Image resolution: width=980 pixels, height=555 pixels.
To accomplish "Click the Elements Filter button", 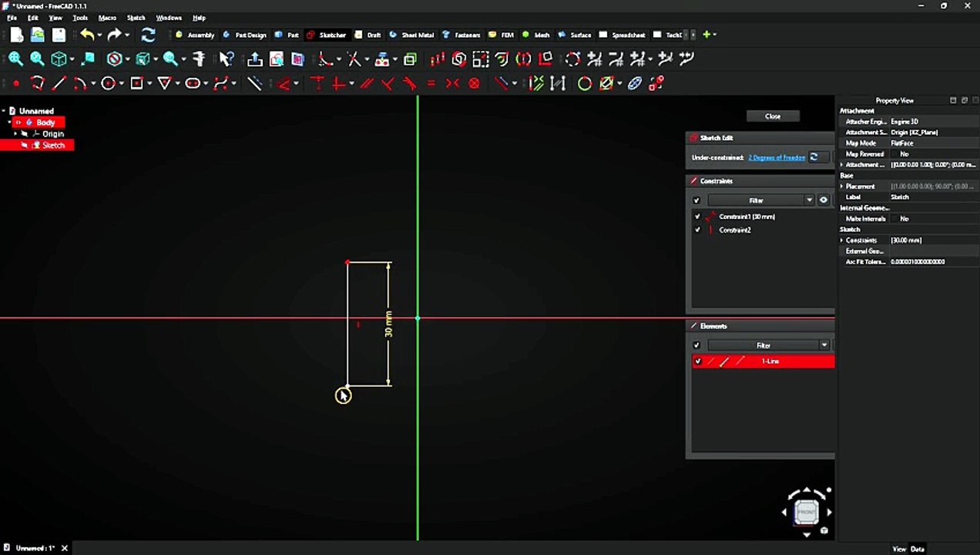I will tap(764, 345).
